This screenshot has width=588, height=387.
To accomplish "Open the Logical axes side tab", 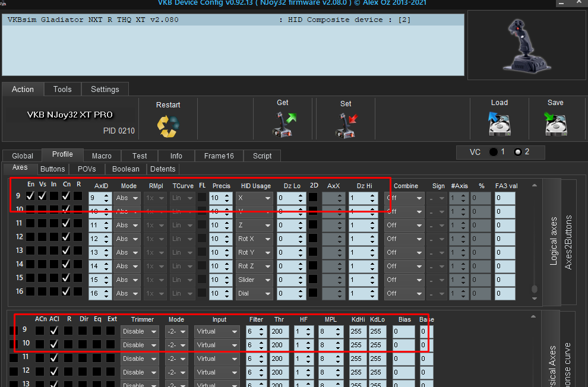I will [x=554, y=241].
